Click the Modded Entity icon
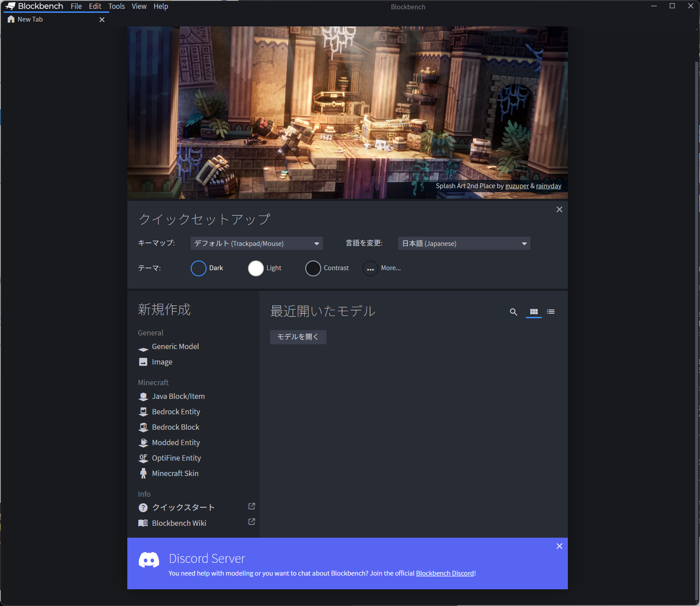This screenshot has height=606, width=700. (143, 442)
